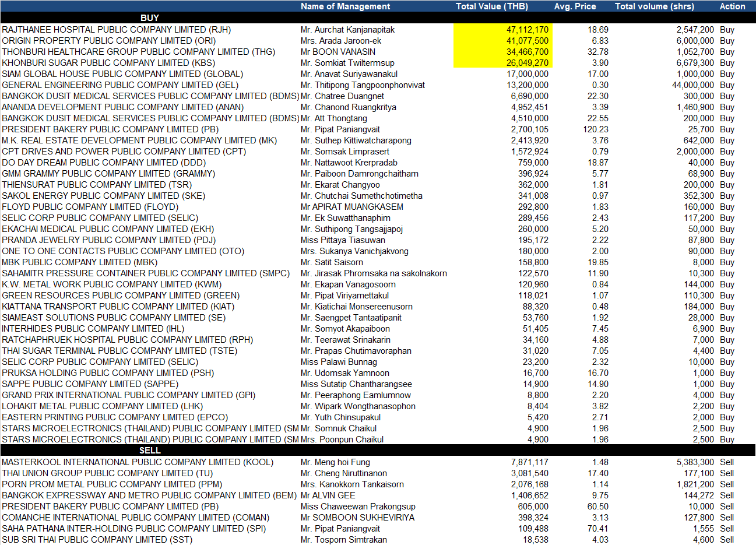Select GREEN RESOURCES (GREEN) company cell

tap(121, 296)
